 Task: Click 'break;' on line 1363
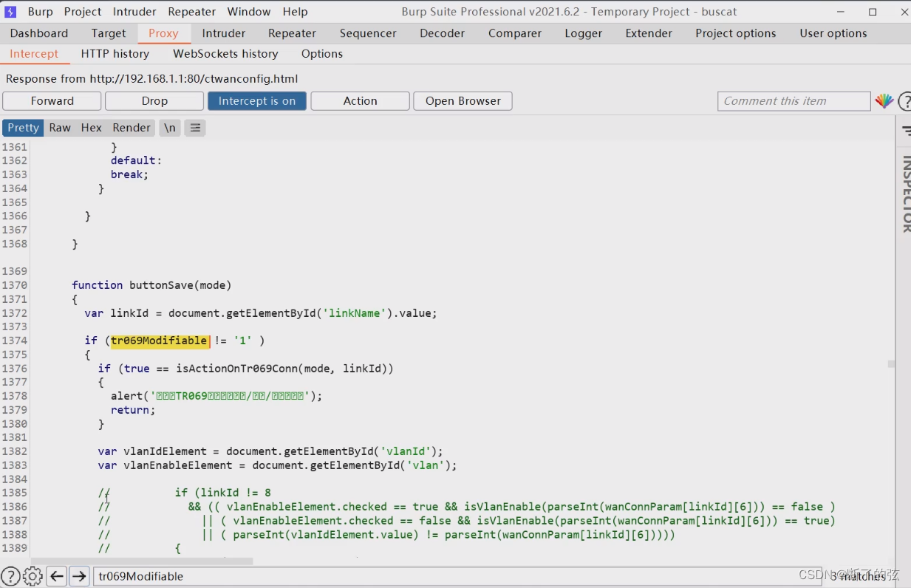129,174
